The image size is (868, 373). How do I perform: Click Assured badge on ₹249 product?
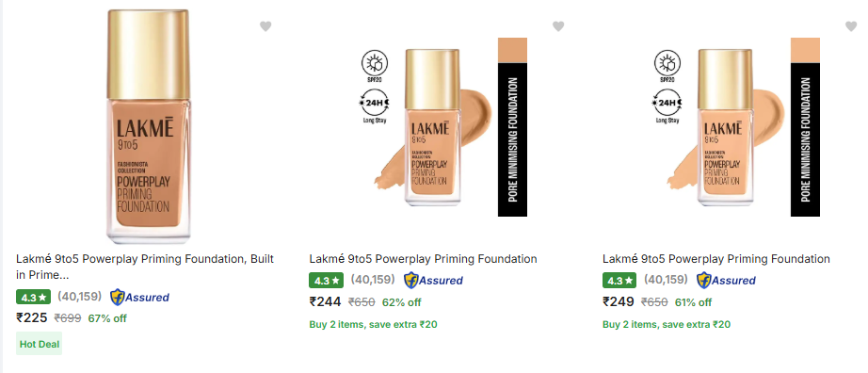pos(726,281)
